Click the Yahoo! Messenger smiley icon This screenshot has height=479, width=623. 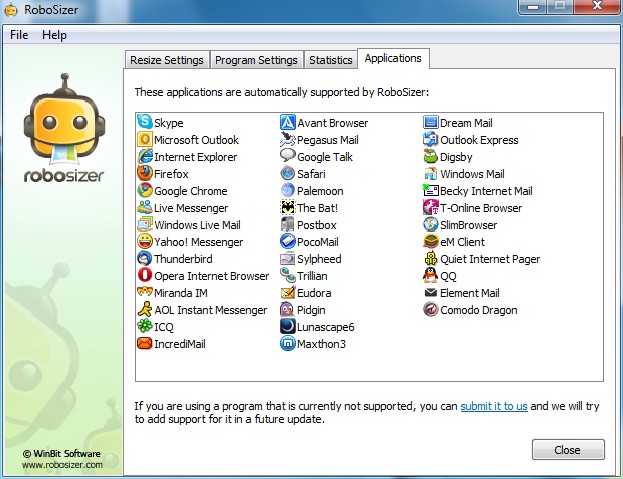pos(145,241)
